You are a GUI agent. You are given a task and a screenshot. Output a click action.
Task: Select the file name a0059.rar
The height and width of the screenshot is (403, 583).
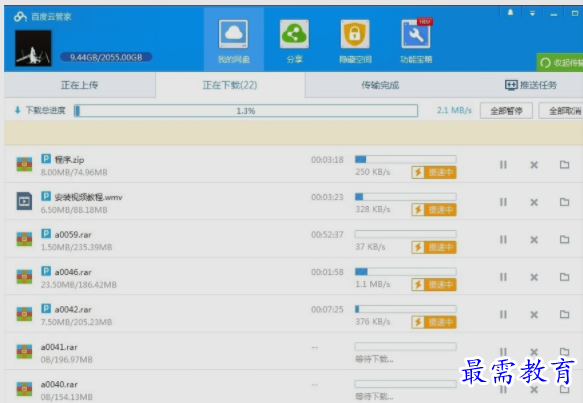[73, 235]
